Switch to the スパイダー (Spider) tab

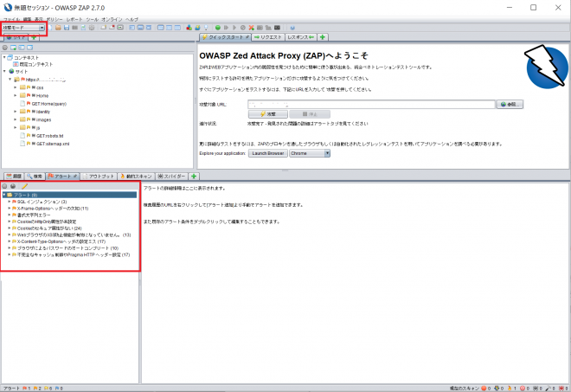click(x=172, y=177)
